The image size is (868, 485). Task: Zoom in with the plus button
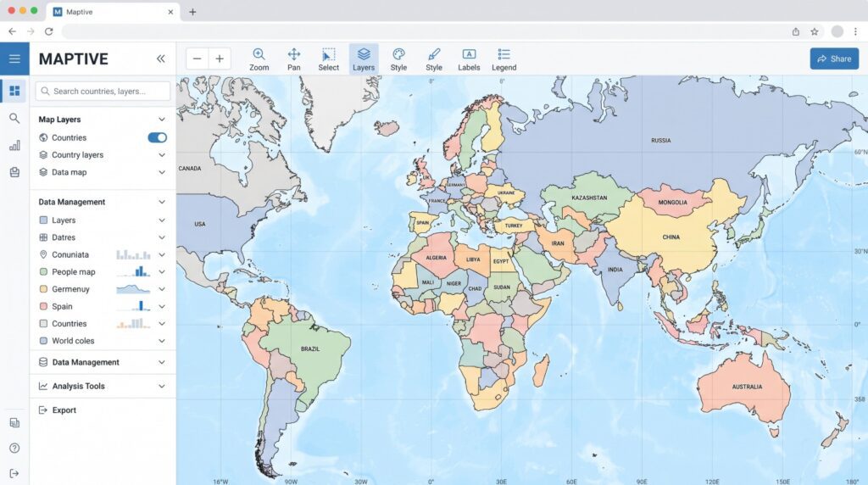click(220, 59)
